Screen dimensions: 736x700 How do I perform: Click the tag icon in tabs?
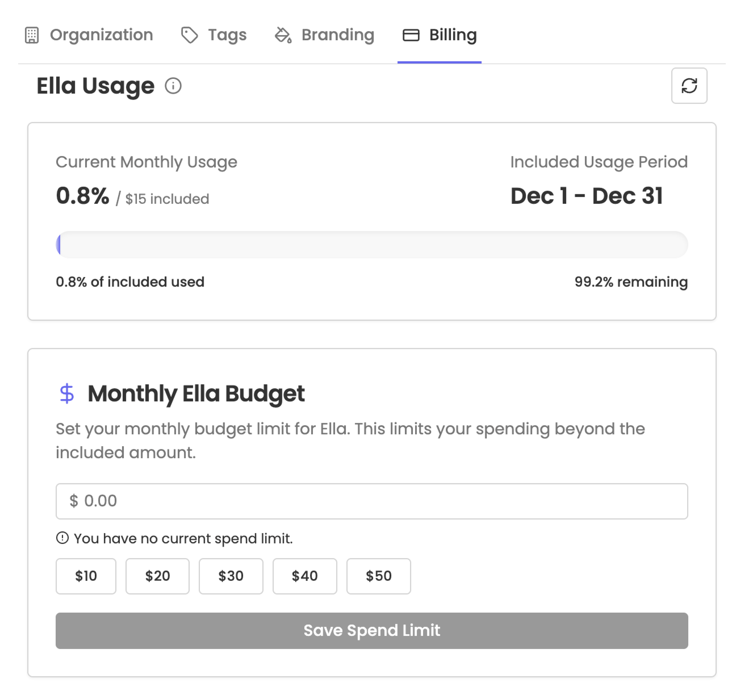[x=189, y=35]
